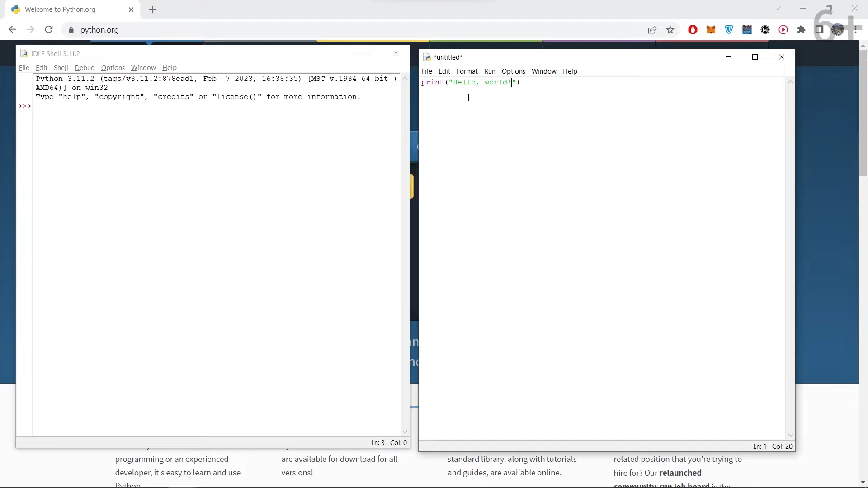
Task: Open the Extensions puzzle piece menu
Action: click(802, 30)
